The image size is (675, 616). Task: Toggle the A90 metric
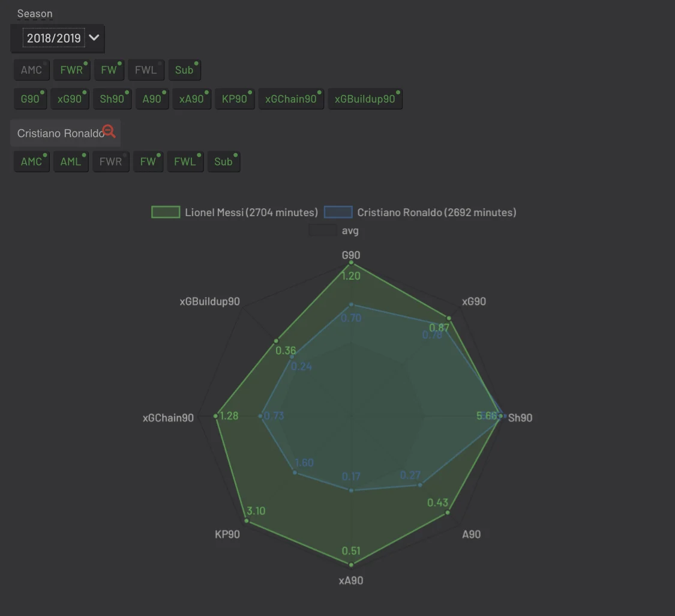point(152,98)
